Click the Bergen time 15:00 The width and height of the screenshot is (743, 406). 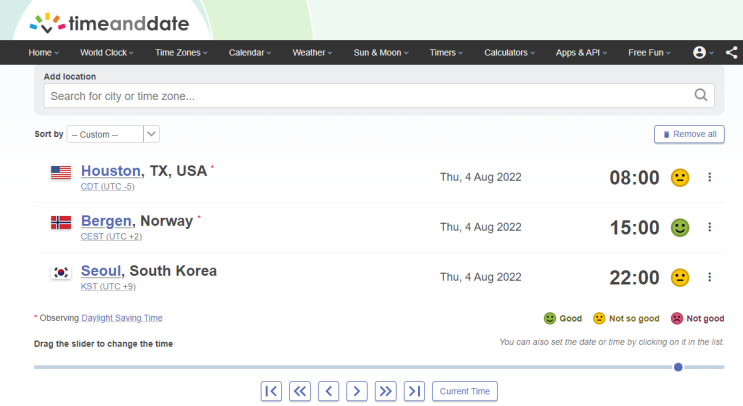634,228
